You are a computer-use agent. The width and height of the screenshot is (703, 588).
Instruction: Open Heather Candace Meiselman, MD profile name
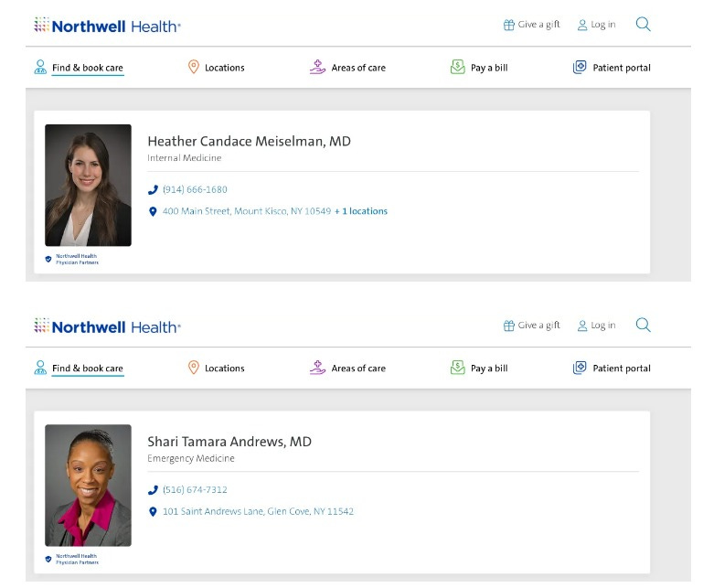250,141
